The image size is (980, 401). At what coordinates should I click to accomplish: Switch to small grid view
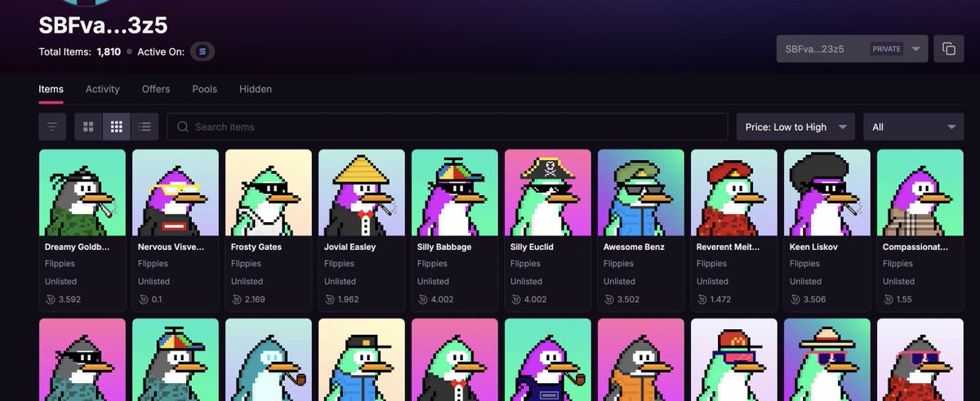(x=117, y=127)
